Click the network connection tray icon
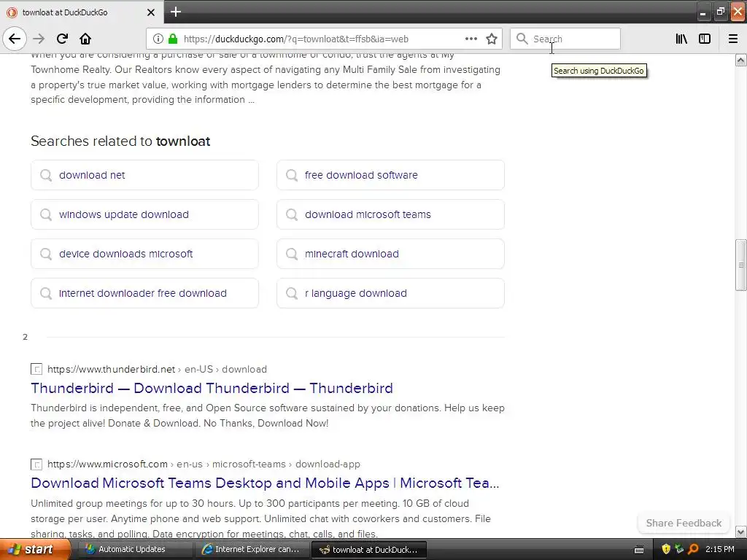 pos(679,550)
